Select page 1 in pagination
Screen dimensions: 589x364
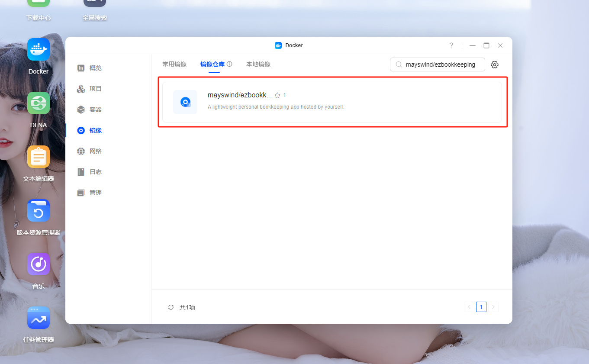pyautogui.click(x=481, y=307)
